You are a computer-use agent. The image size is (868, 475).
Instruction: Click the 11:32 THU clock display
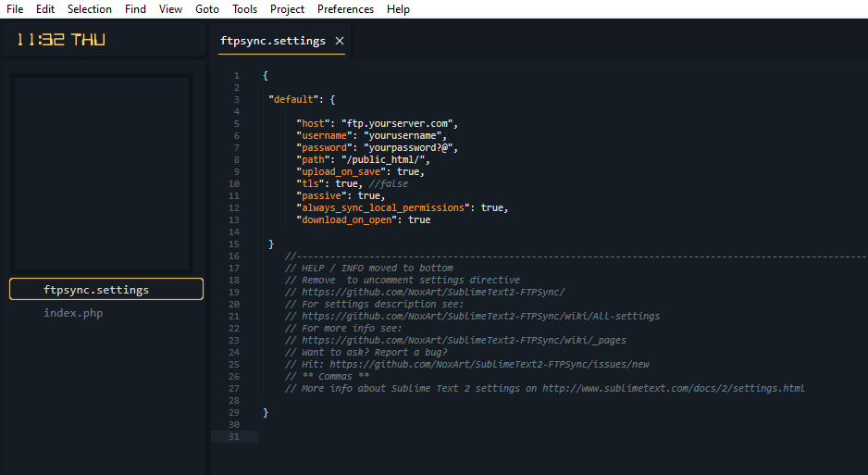click(x=61, y=40)
